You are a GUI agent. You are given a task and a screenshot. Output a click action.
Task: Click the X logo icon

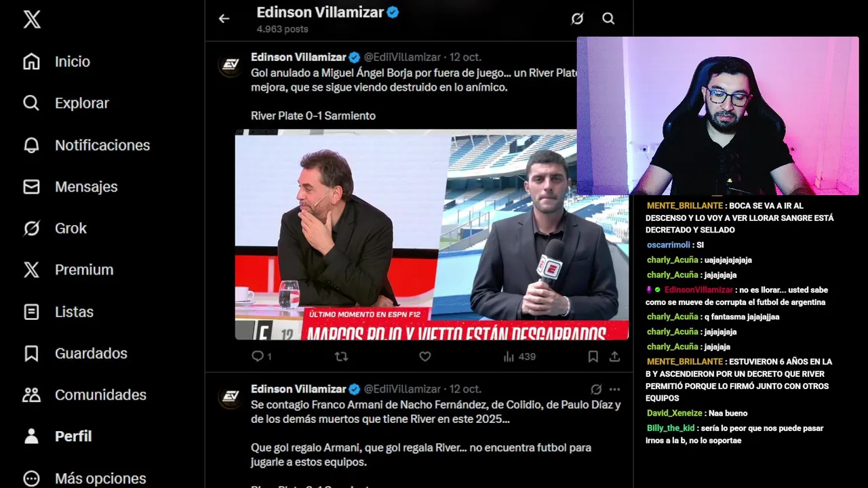point(32,19)
